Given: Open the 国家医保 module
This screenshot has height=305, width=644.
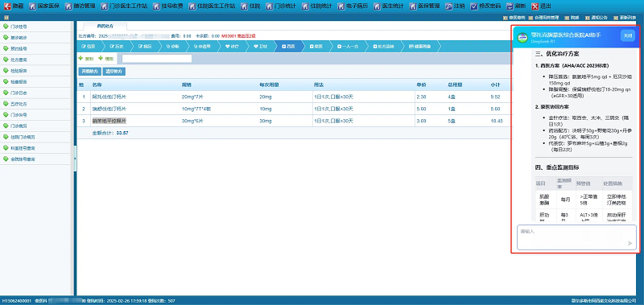Looking at the screenshot, I should [44, 6].
